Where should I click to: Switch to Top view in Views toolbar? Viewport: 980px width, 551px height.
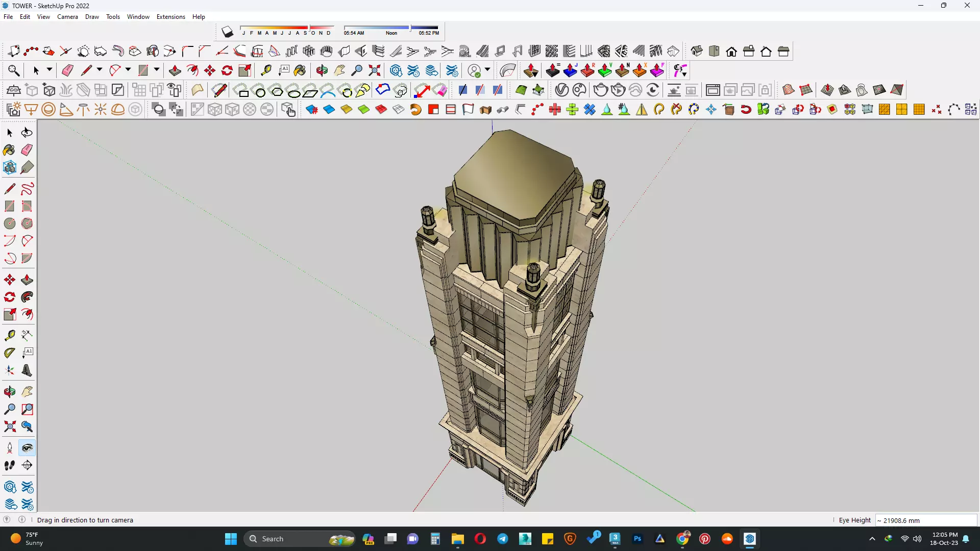click(714, 51)
